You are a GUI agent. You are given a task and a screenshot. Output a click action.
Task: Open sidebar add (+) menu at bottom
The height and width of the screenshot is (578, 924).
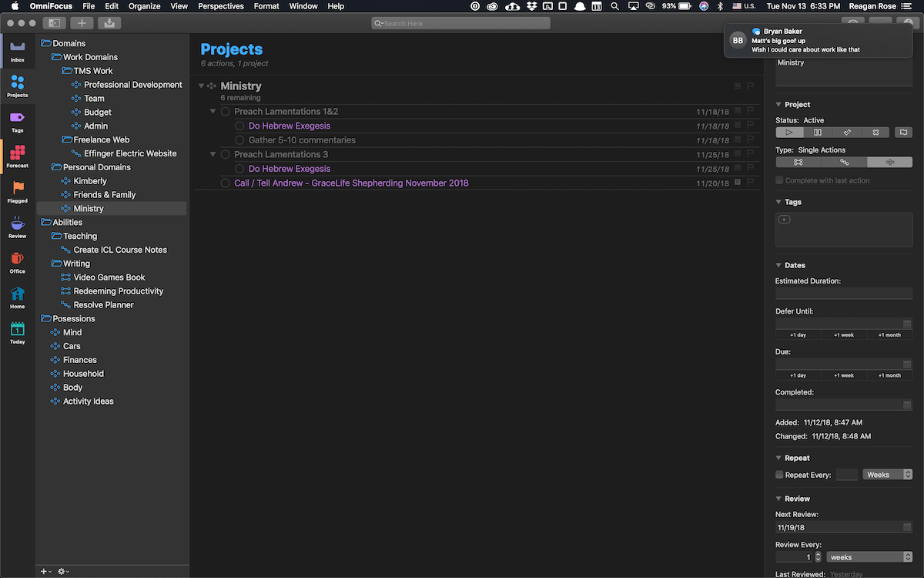click(x=45, y=571)
